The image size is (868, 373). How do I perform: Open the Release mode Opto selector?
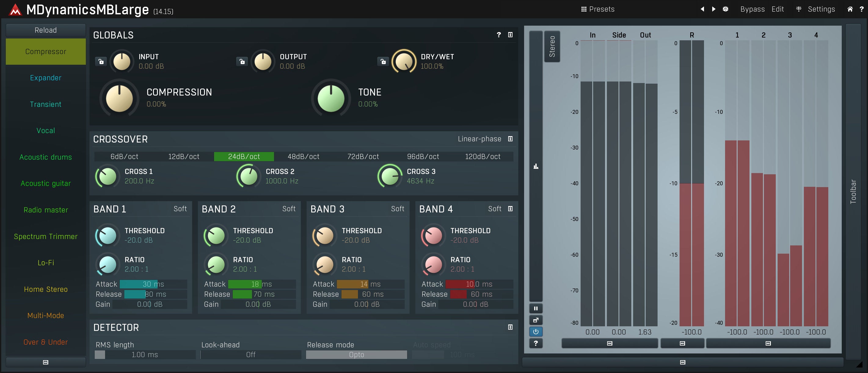click(x=356, y=354)
